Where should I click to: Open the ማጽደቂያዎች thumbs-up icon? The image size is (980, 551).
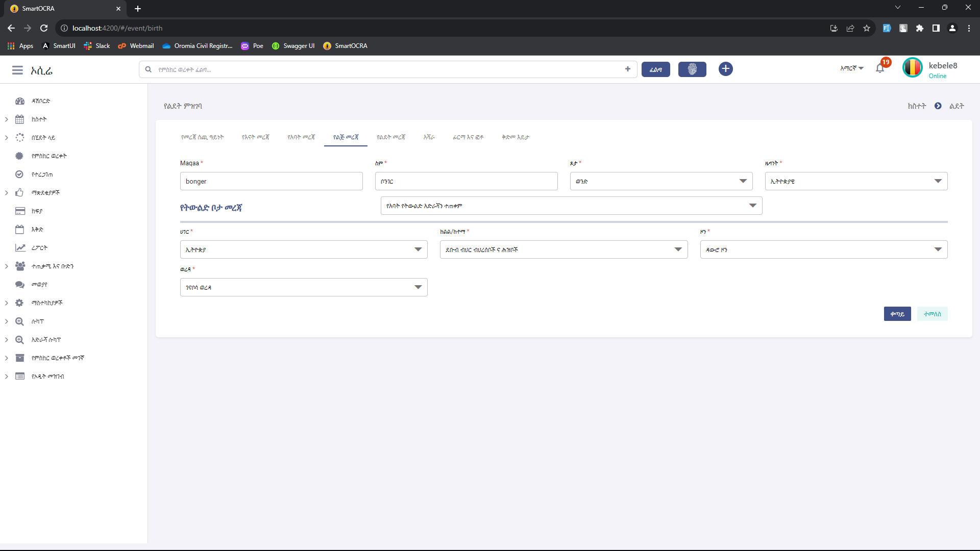(x=20, y=193)
